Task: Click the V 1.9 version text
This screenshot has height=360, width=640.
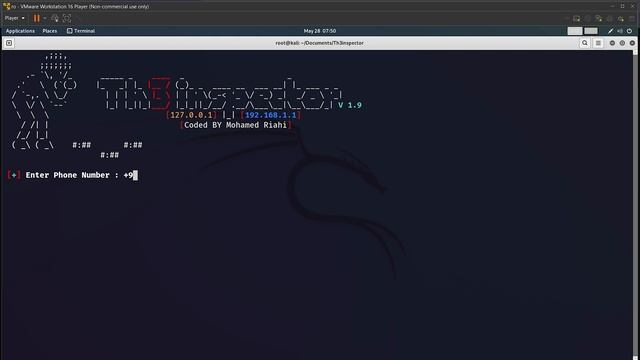Action: coord(350,105)
